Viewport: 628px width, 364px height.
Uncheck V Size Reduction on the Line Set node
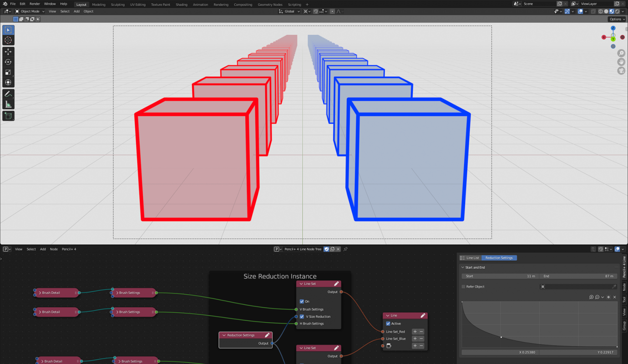coord(301,316)
